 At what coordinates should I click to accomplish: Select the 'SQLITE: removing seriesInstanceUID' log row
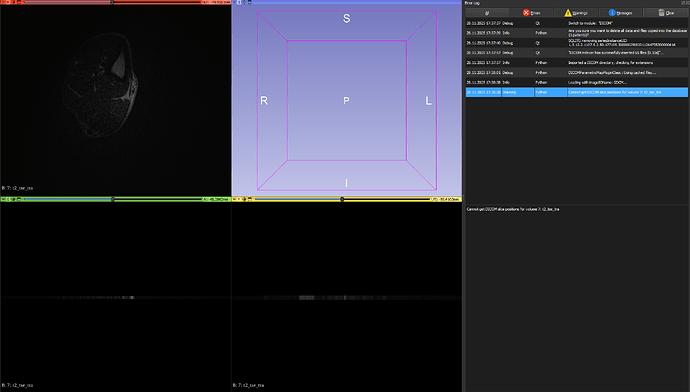point(576,43)
